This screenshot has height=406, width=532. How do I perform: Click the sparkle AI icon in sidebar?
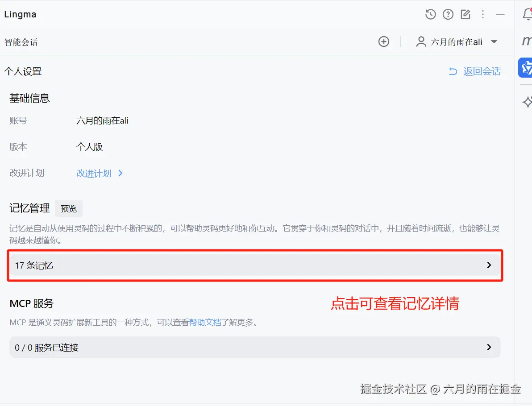click(527, 102)
